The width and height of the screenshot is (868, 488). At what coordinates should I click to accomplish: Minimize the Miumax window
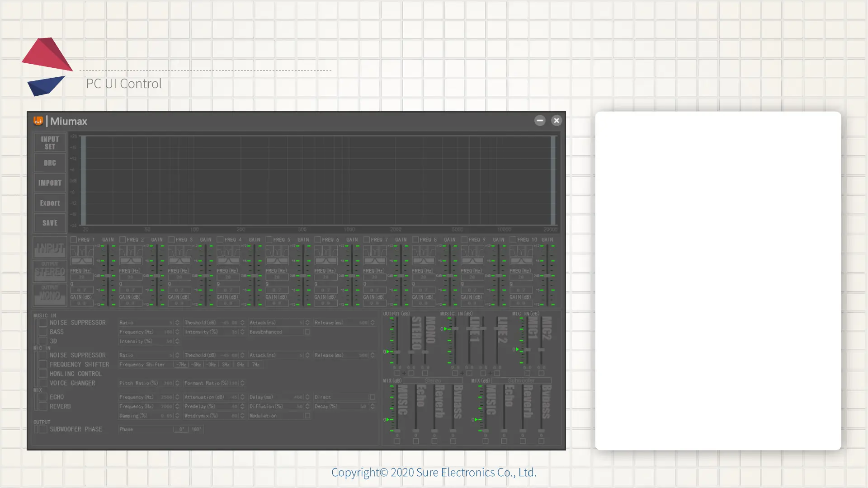pyautogui.click(x=540, y=121)
